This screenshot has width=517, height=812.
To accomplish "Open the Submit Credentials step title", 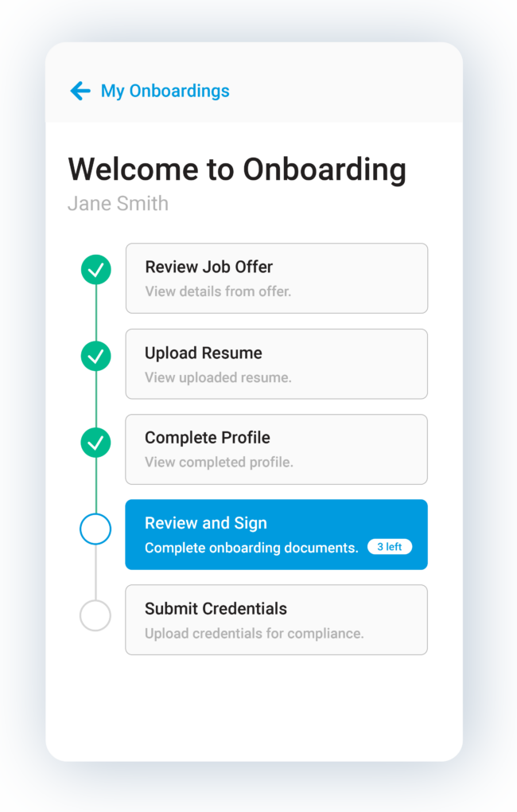I will [x=216, y=608].
